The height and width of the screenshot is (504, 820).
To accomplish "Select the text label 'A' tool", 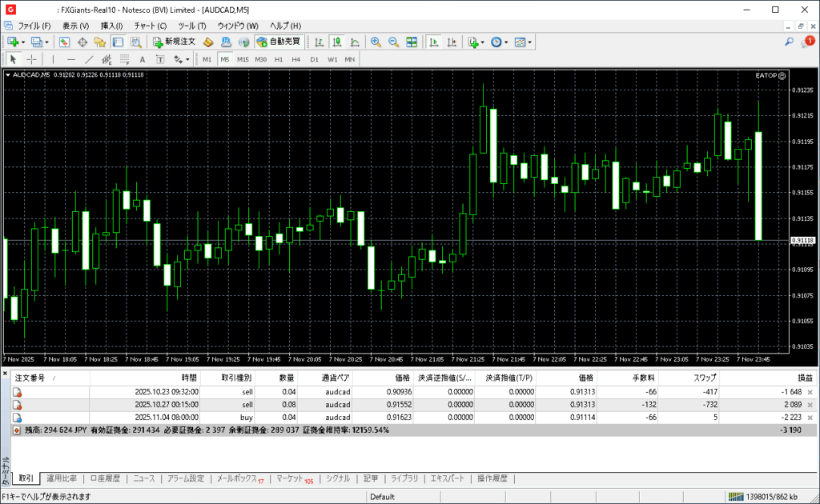I will click(143, 59).
